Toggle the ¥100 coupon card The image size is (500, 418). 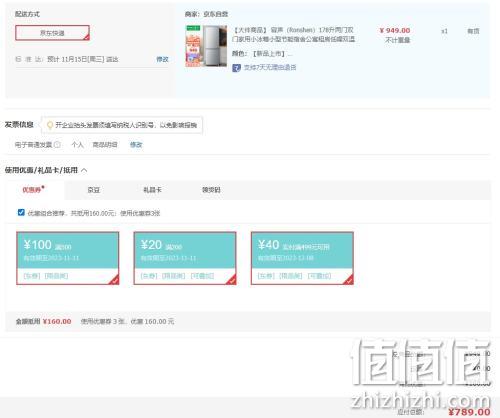coord(68,258)
